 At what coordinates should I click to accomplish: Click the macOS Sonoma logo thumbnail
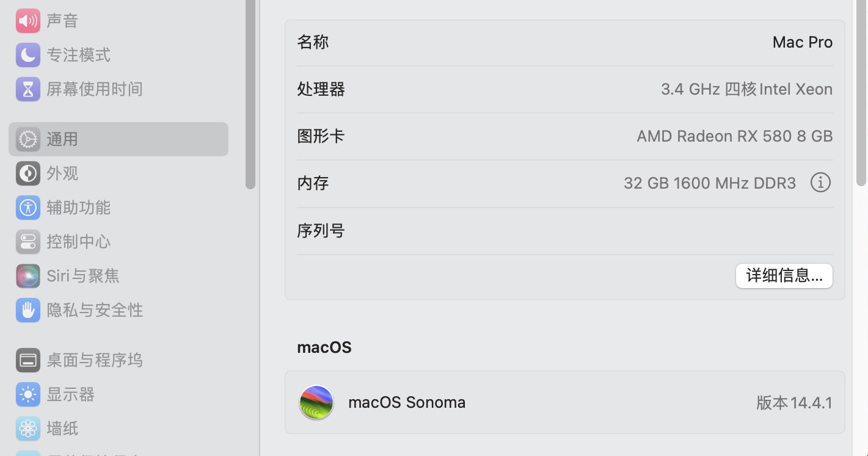click(x=316, y=402)
